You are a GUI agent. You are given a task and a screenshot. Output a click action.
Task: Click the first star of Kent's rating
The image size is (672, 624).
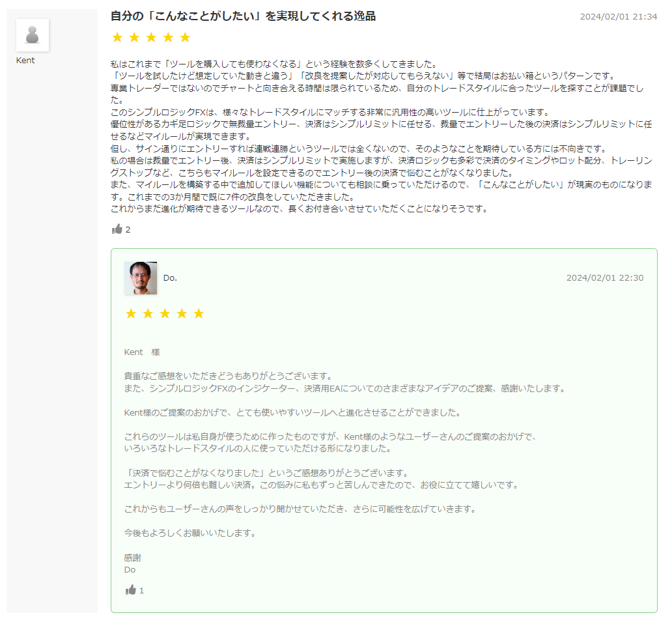117,37
